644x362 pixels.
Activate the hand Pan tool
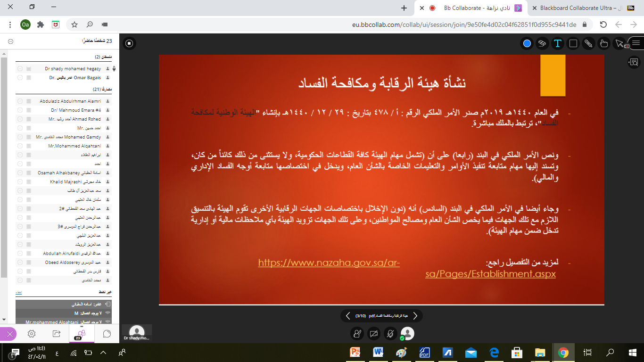click(x=604, y=43)
